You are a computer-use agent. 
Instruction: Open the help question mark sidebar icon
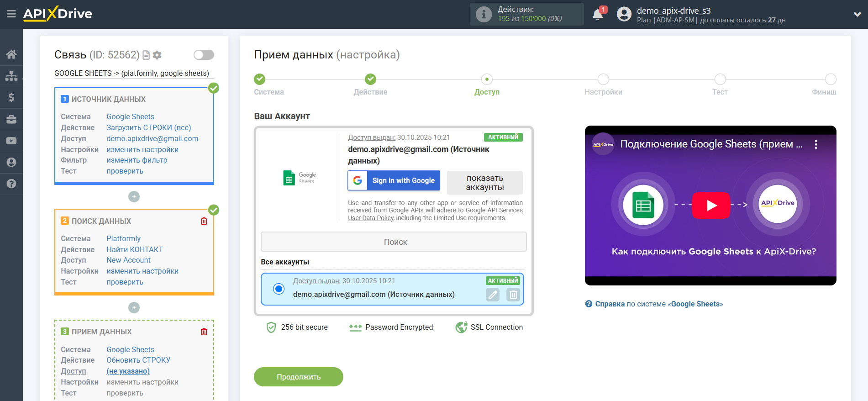11,184
